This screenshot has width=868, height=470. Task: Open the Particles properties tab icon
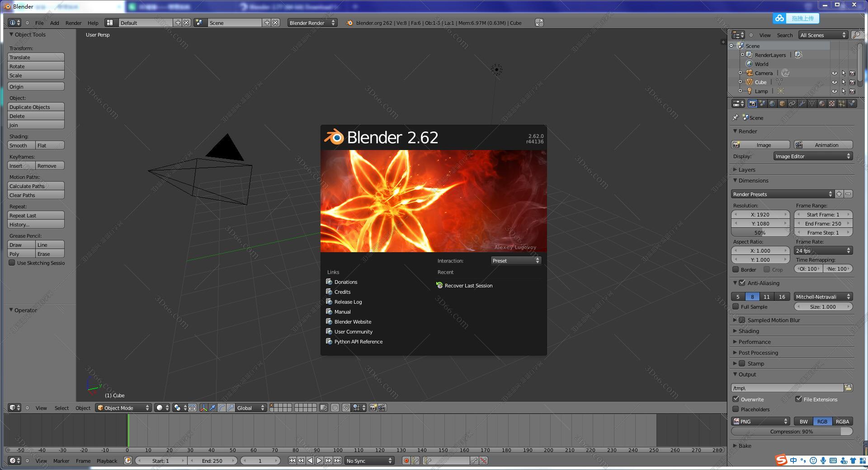pos(842,103)
